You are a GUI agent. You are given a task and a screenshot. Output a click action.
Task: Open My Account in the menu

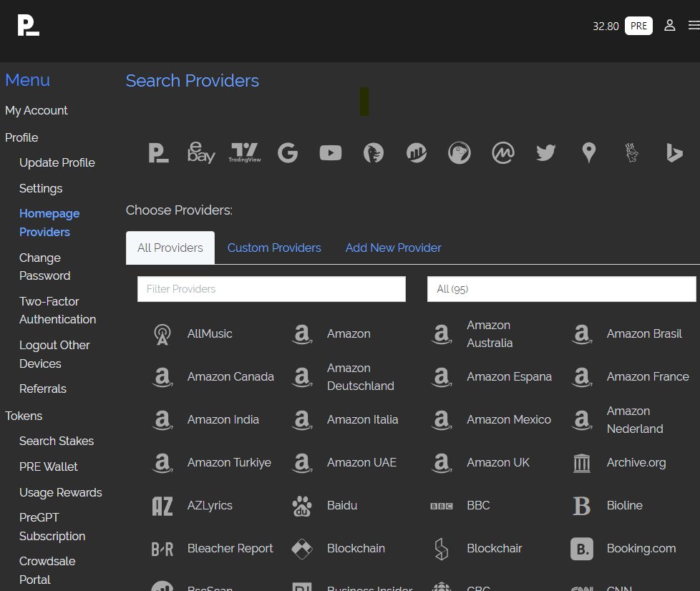click(37, 110)
